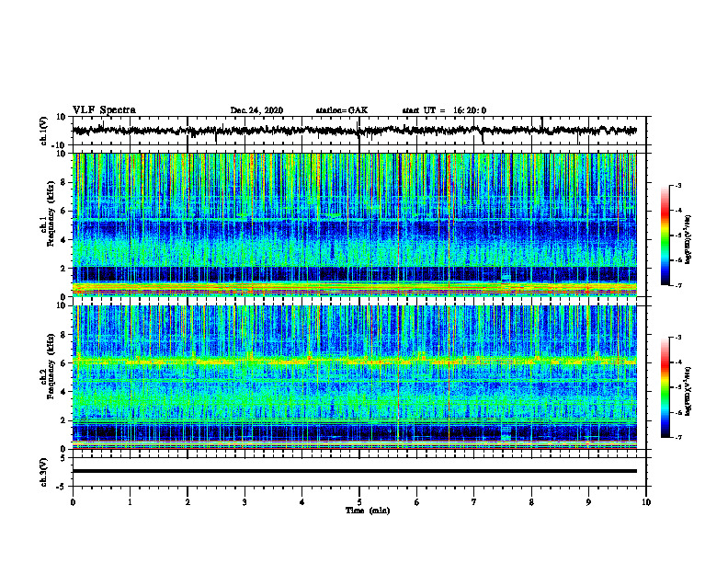
Task: Click the "-3" label on ch.1 color bar
Action: 678,186
